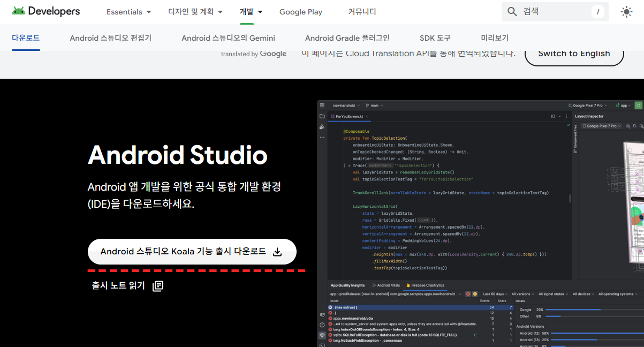Click the Android Studio IDE screenshot
The image size is (644, 347).
click(480, 223)
